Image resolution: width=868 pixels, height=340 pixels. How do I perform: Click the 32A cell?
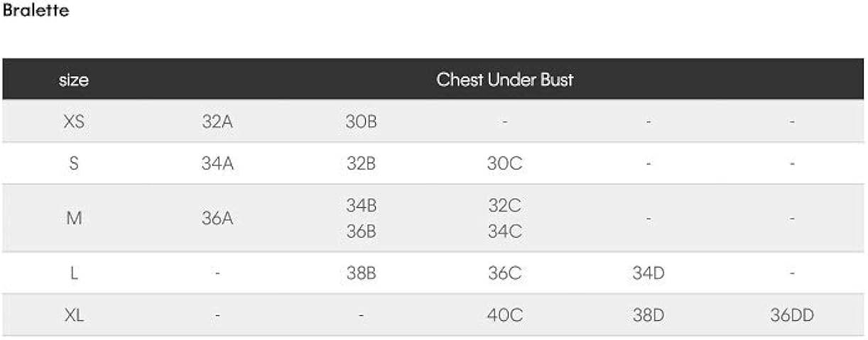(217, 121)
